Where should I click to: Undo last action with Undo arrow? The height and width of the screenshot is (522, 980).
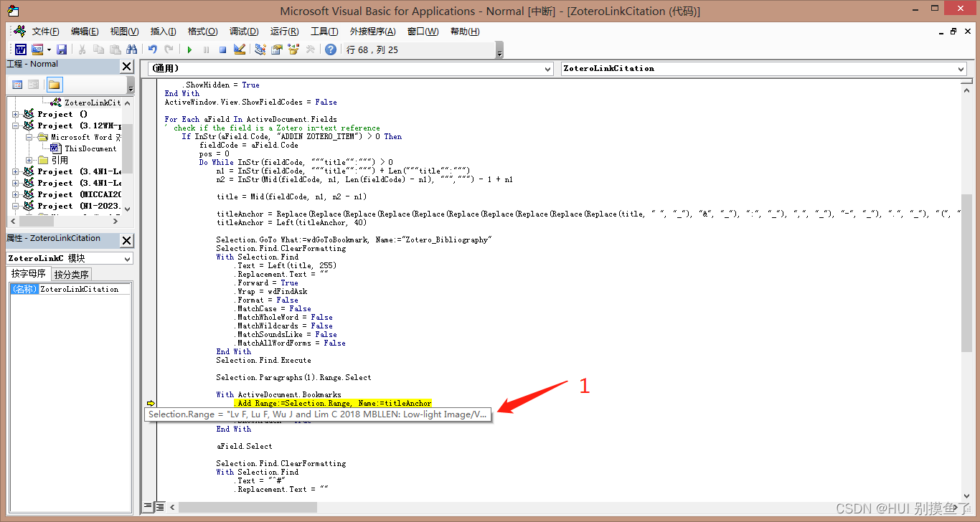pyautogui.click(x=152, y=49)
